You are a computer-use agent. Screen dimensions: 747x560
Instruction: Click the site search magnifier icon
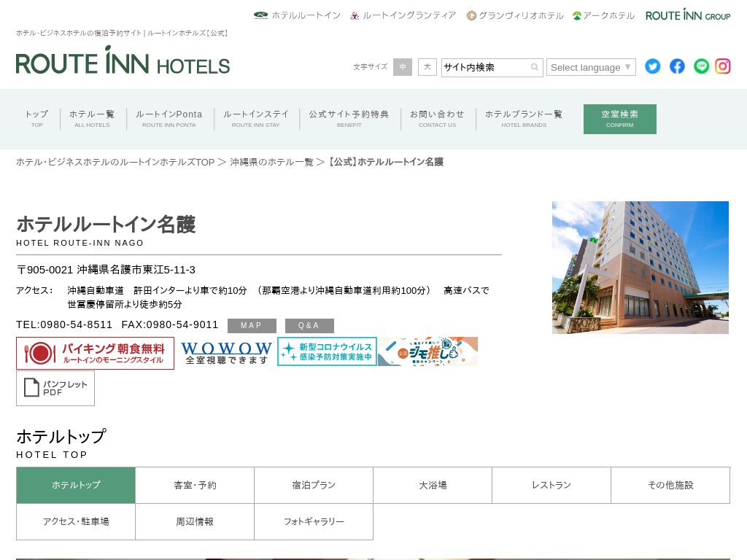pyautogui.click(x=535, y=67)
